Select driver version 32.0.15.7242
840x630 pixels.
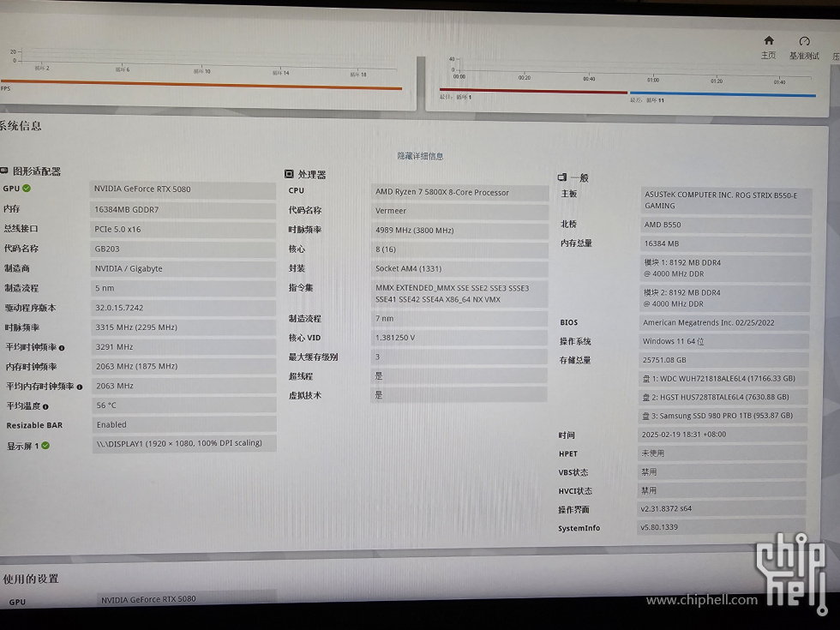click(x=183, y=308)
